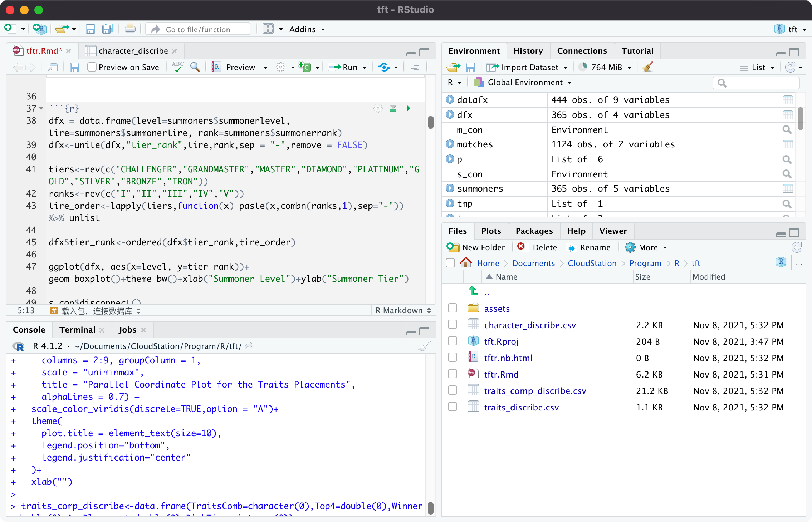Screen dimensions: 812x522
Task: Save all open documents
Action: 107,29
